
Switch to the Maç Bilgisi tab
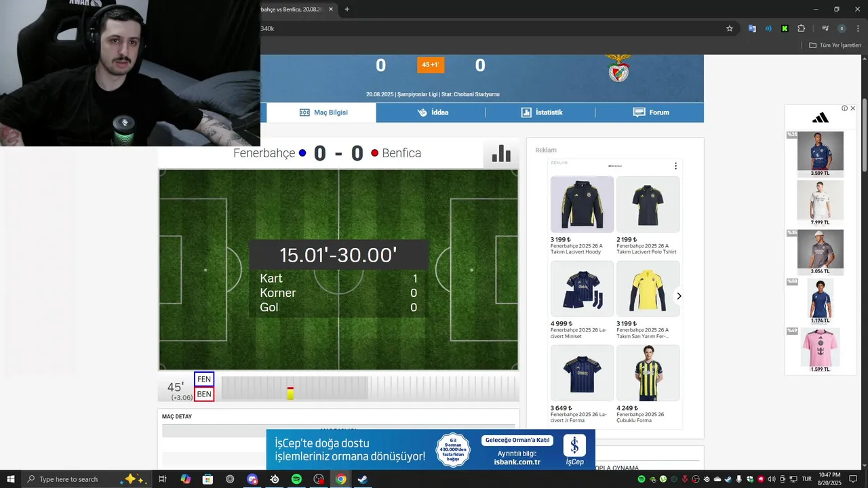[321, 113]
